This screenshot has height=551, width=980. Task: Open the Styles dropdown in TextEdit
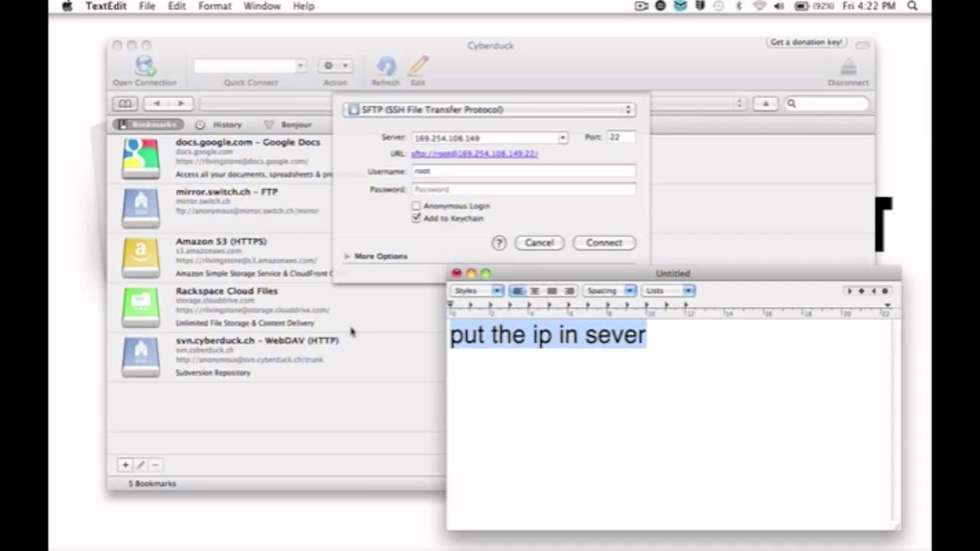(477, 291)
